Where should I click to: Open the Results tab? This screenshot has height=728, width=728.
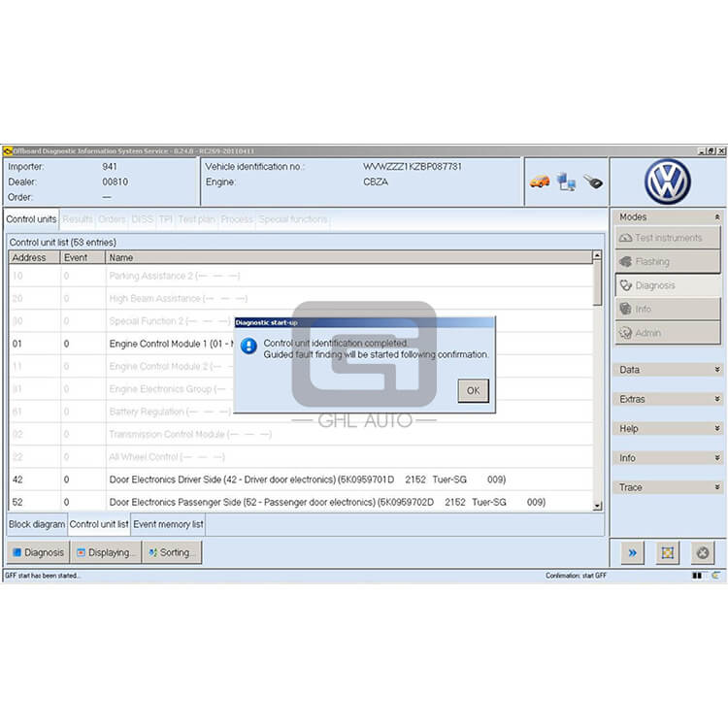point(78,219)
